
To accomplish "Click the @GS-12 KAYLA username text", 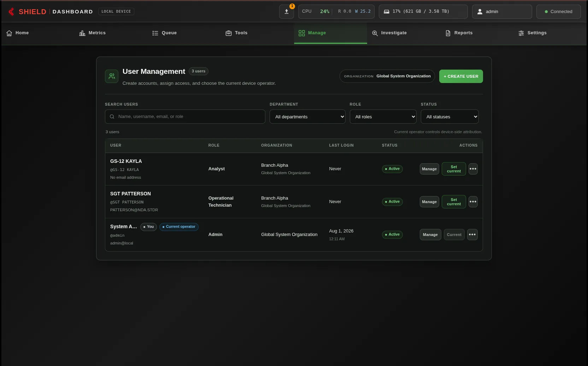I will (124, 170).
